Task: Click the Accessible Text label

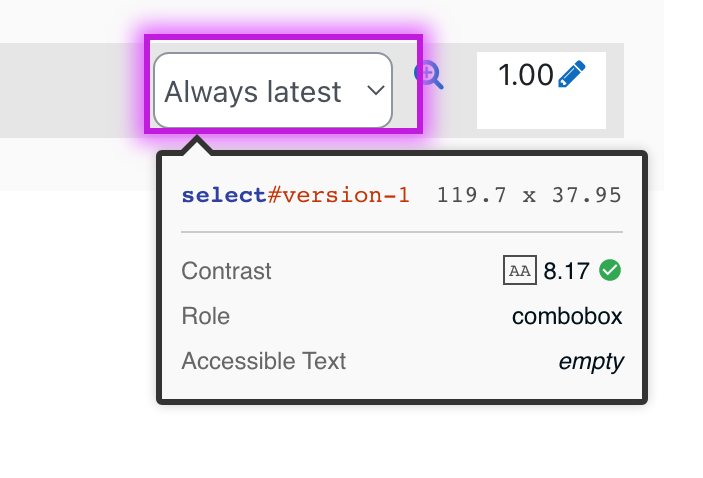Action: pyautogui.click(x=264, y=361)
